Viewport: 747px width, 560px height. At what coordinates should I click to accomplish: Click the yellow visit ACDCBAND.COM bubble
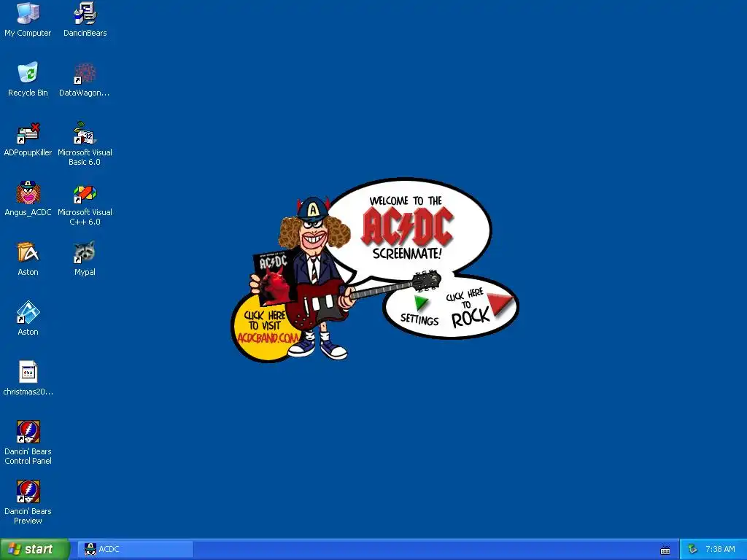click(266, 327)
